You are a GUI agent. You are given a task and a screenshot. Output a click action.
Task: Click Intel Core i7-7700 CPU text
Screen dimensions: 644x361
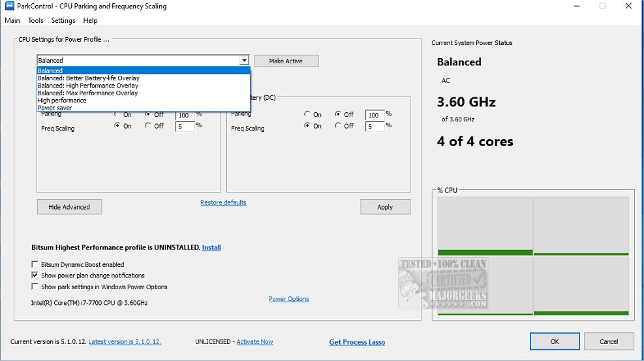click(x=89, y=303)
